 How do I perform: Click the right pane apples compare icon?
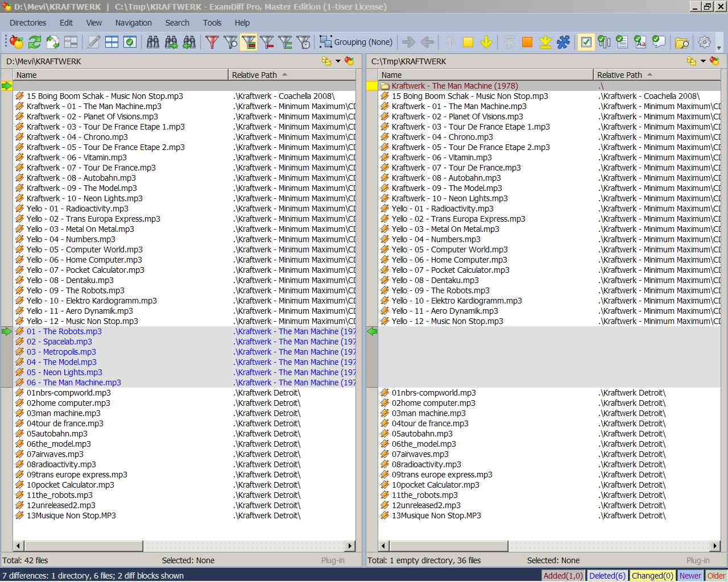click(715, 61)
